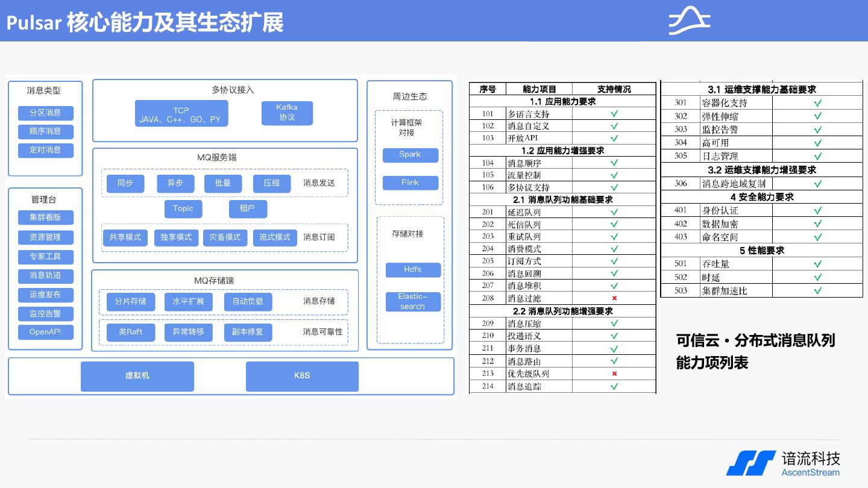Select the 分片存储 box

(131, 302)
